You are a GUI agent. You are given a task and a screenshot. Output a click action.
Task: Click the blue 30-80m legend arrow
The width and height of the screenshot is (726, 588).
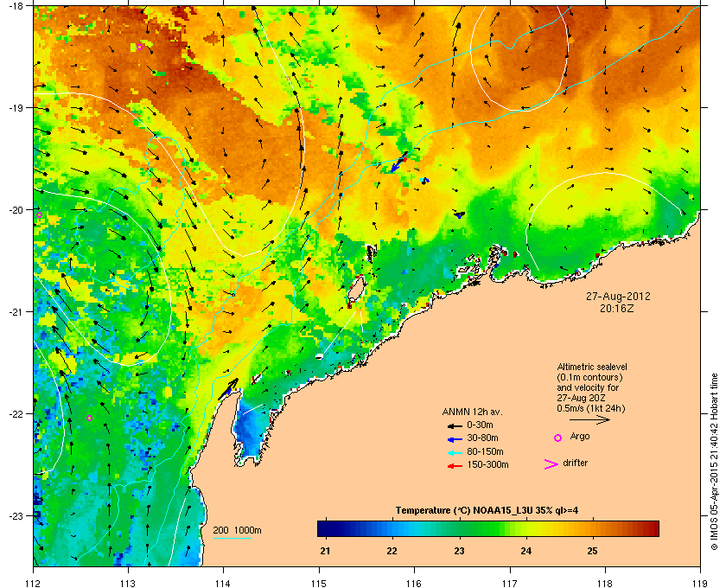click(x=455, y=439)
